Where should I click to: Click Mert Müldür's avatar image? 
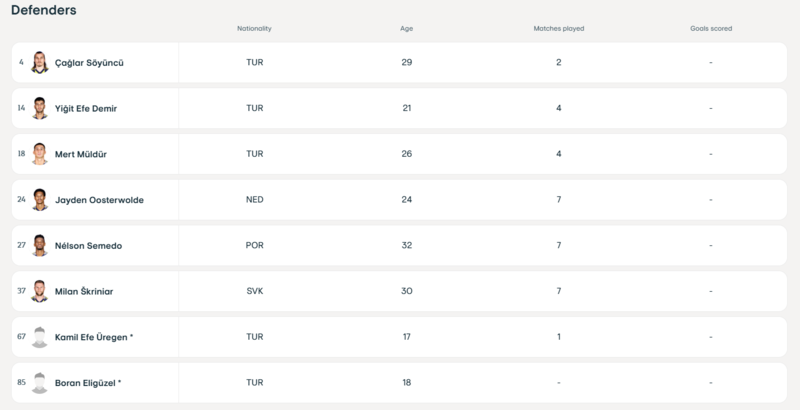tap(40, 154)
